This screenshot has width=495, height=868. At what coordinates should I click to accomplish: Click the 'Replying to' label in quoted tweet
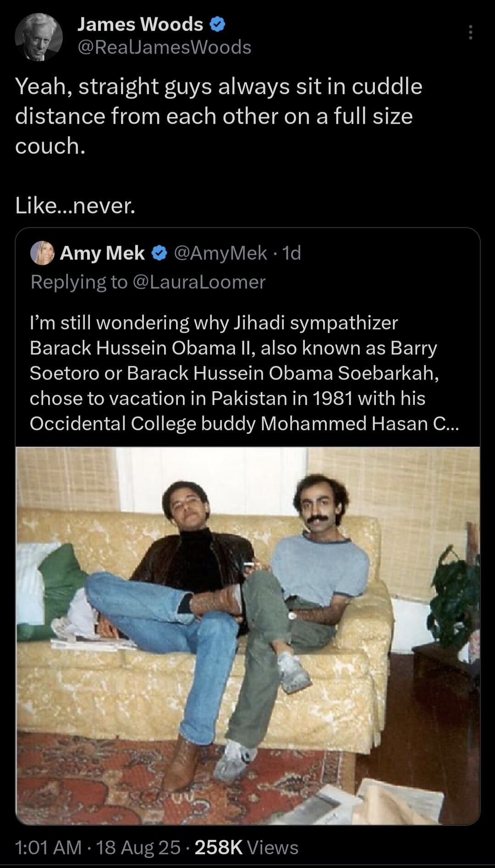[79, 282]
